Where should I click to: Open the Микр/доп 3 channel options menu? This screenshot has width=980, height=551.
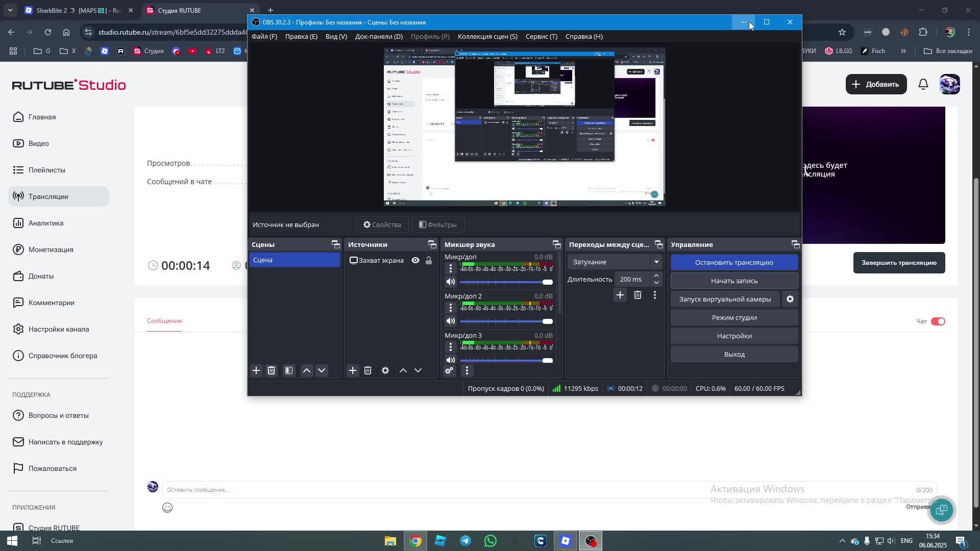pyautogui.click(x=450, y=347)
